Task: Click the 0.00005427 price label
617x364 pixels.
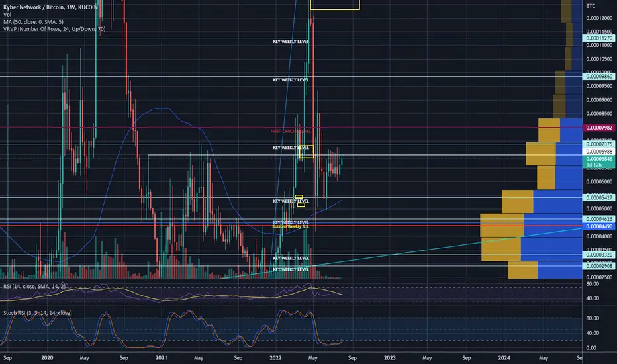Action: [x=598, y=197]
